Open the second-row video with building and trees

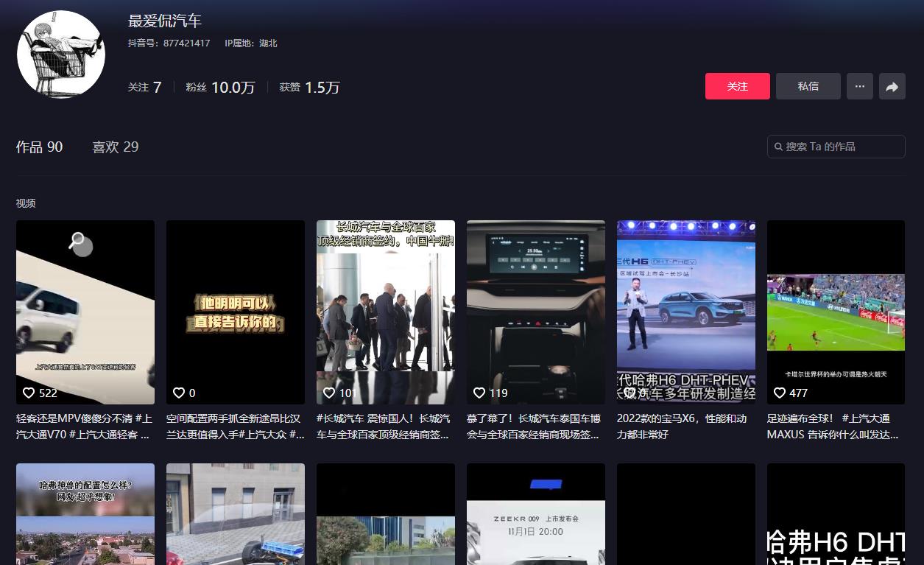coord(386,514)
